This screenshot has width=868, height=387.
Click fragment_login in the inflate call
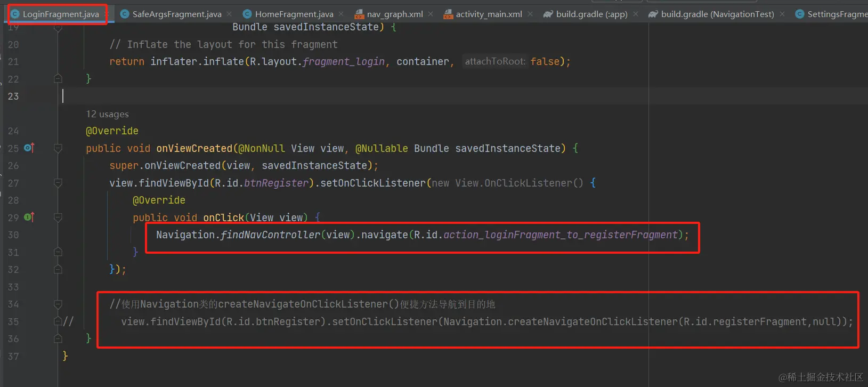tap(344, 62)
